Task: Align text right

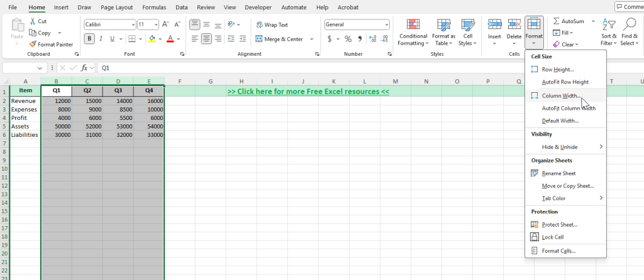Action: (218, 39)
